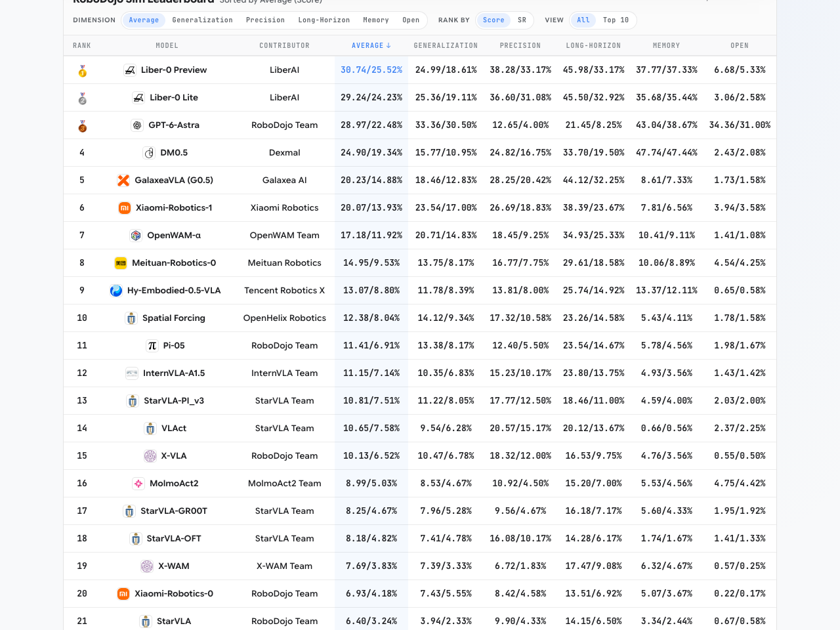This screenshot has height=630, width=840.
Task: Click the 47.74/47.44% memory score
Action: (x=666, y=153)
